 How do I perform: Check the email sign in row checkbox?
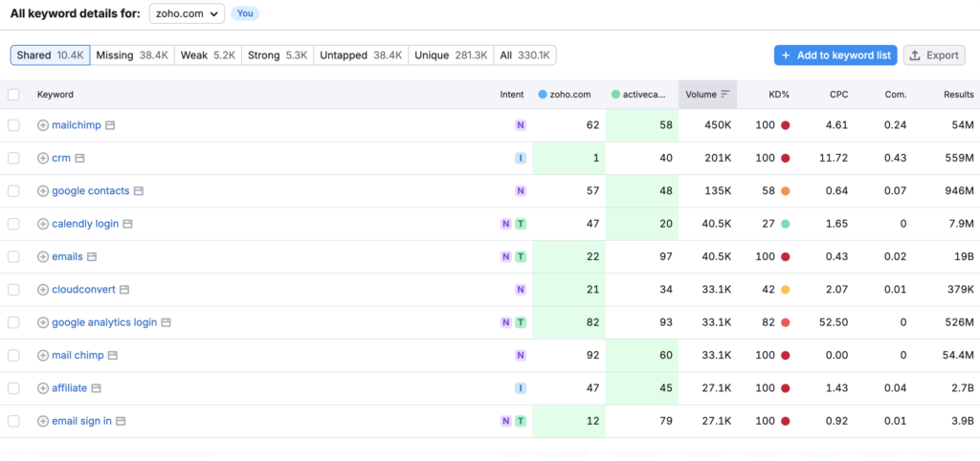coord(13,421)
